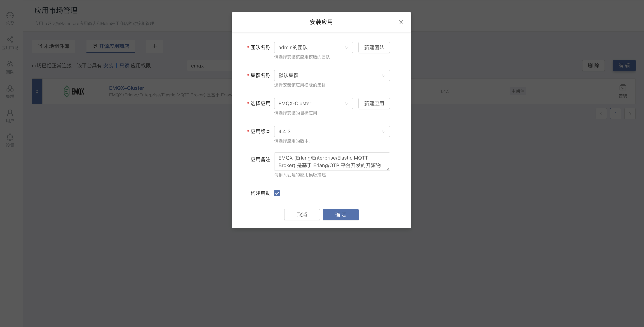Close the 安装应用 dialog with X

(401, 22)
